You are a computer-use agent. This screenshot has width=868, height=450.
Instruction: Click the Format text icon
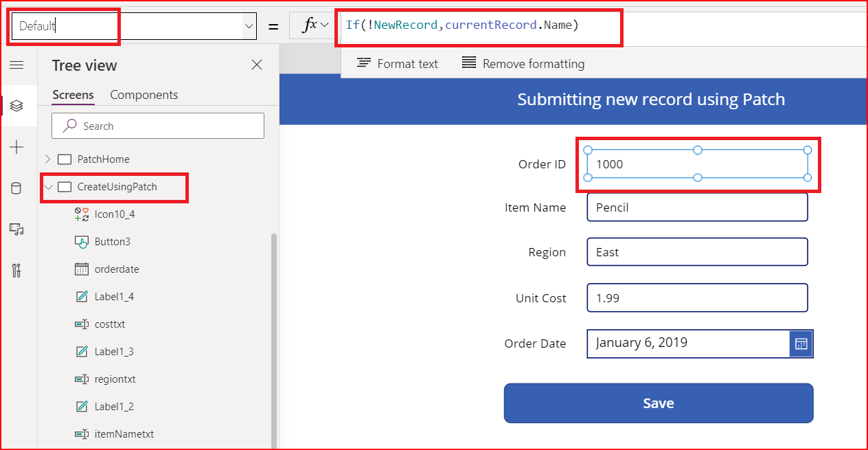click(x=364, y=63)
